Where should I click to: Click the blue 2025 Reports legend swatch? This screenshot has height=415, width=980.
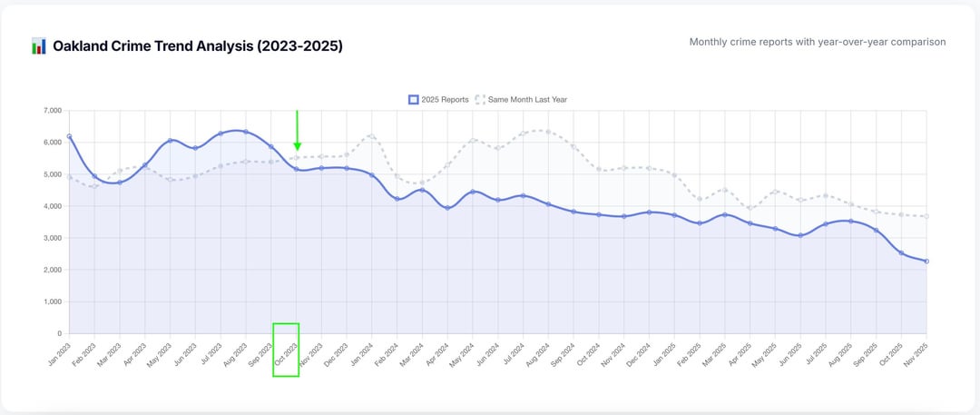414,99
